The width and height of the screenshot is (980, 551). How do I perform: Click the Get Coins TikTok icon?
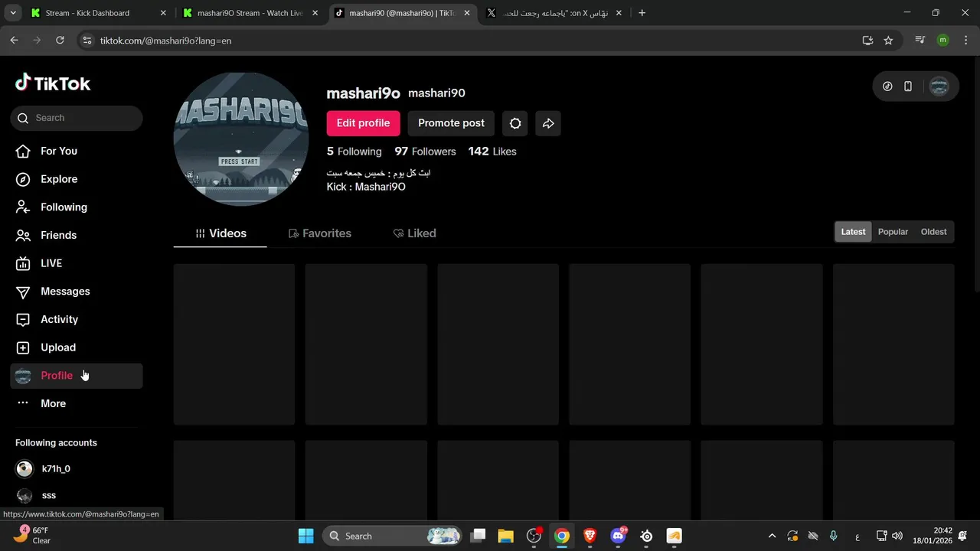pos(887,86)
